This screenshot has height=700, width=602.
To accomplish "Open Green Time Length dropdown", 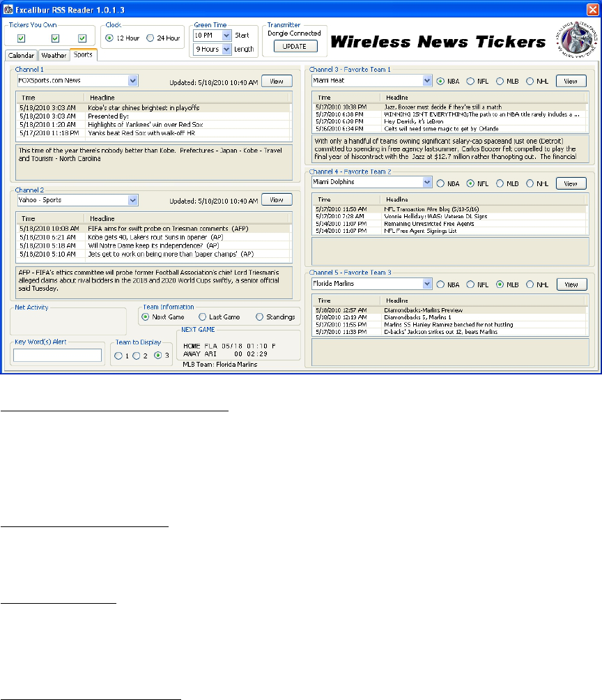I will [226, 49].
